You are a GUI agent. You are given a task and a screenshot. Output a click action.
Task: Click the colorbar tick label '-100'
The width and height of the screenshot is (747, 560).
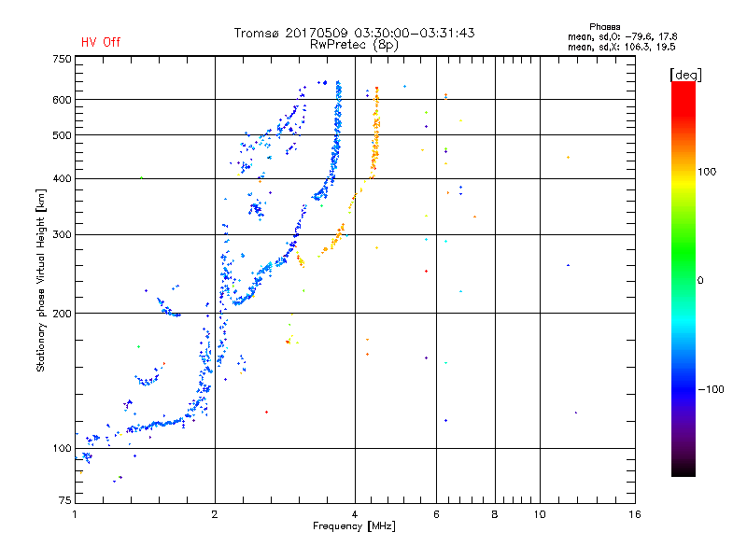click(x=711, y=389)
